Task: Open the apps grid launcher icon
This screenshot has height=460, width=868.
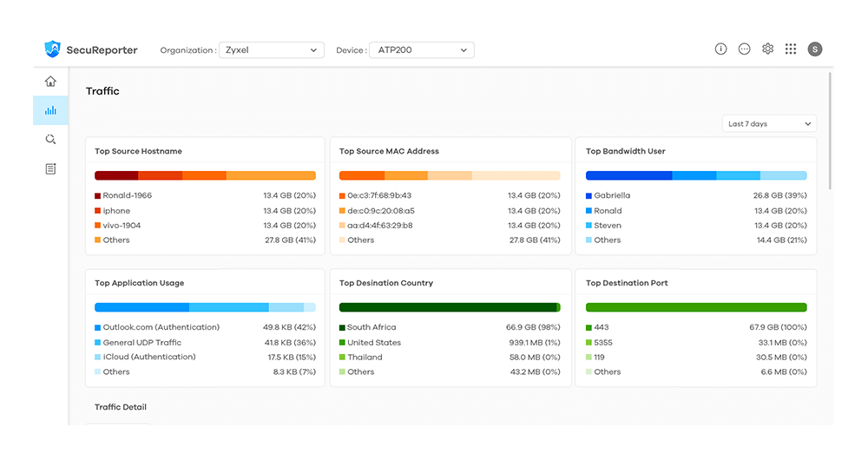Action: pyautogui.click(x=791, y=49)
